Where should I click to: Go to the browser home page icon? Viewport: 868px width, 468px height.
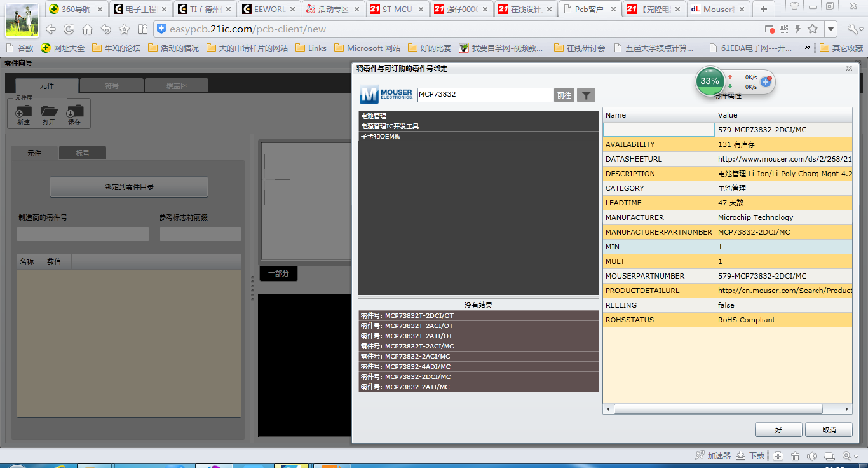[87, 29]
